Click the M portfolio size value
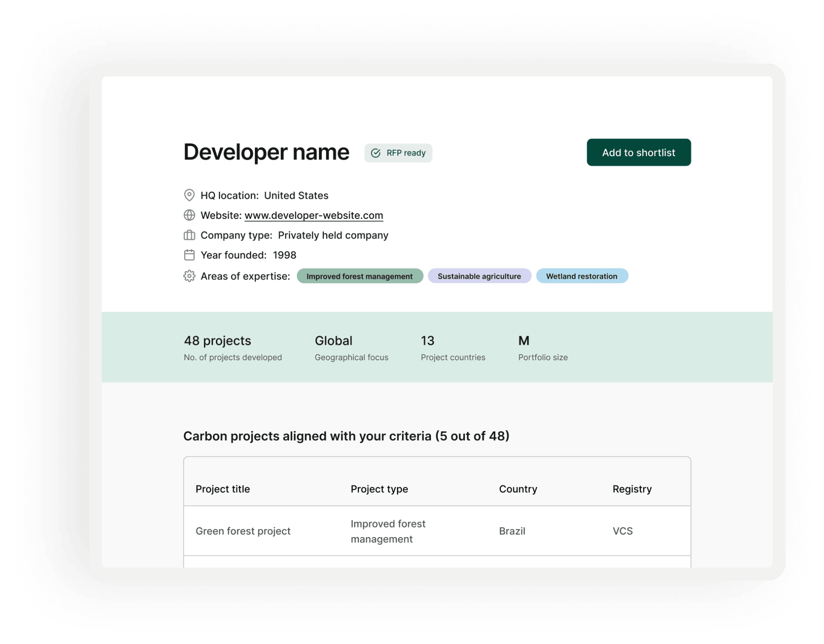The width and height of the screenshot is (824, 644). [524, 340]
